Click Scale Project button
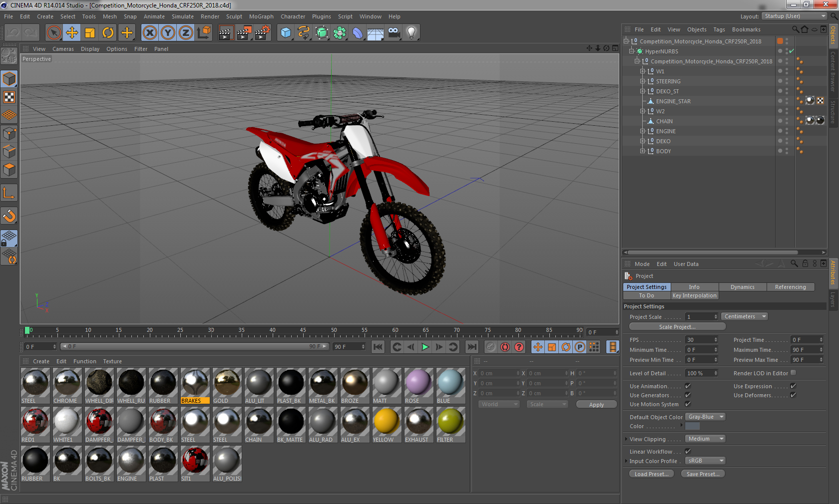839x504 pixels. coord(677,327)
